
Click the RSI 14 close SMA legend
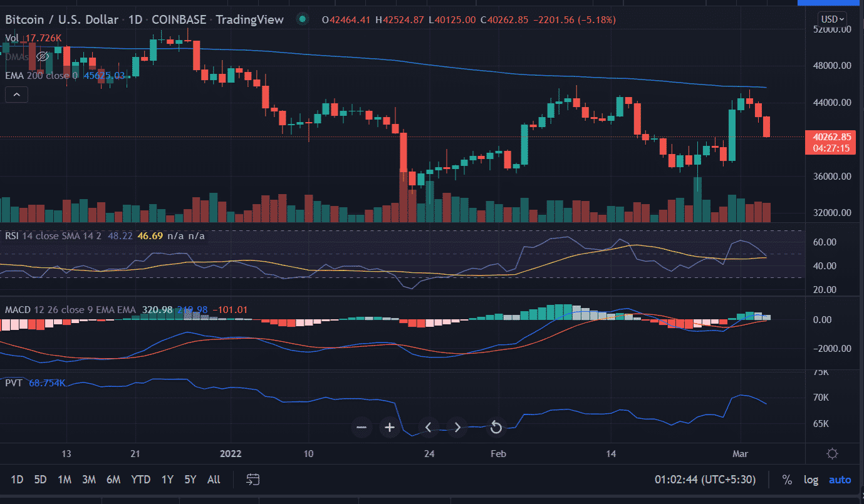[52, 236]
